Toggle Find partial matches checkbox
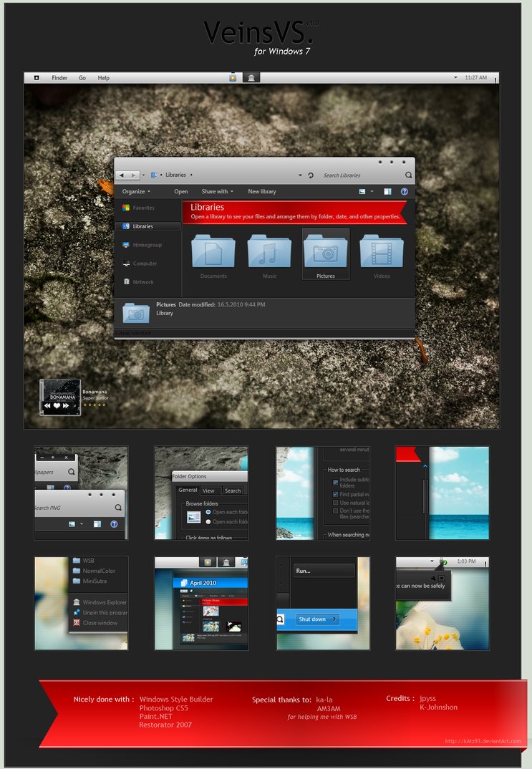Screen dimensions: 532x769 click(x=335, y=494)
